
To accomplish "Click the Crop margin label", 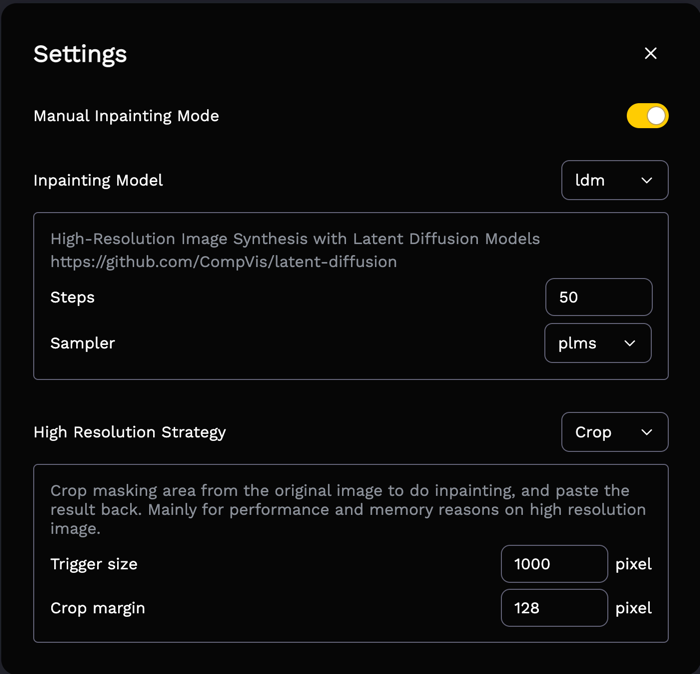I will coord(97,608).
